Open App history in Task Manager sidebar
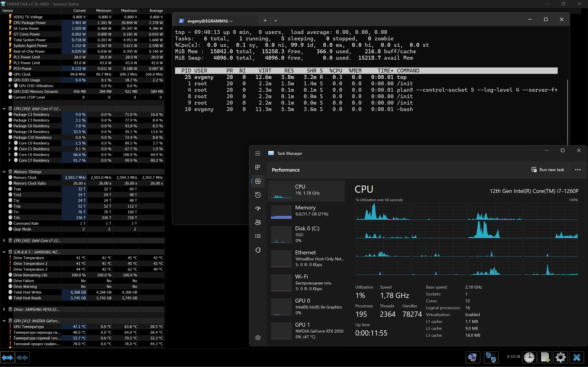This screenshot has width=588, height=367. tap(257, 195)
